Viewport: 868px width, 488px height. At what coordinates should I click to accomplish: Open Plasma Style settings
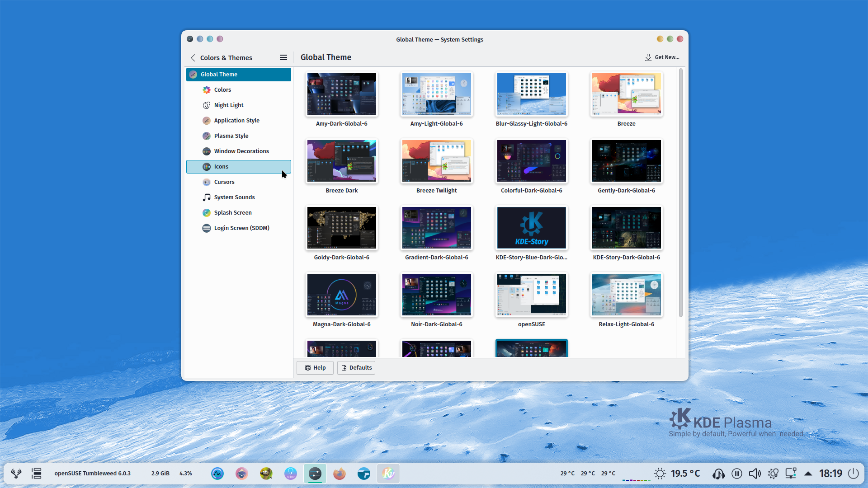coord(239,136)
